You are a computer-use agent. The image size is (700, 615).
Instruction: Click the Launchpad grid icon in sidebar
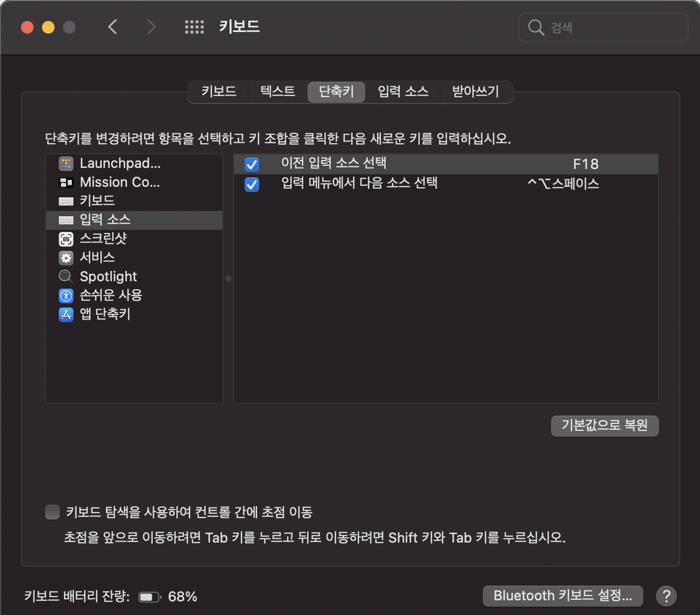point(66,164)
